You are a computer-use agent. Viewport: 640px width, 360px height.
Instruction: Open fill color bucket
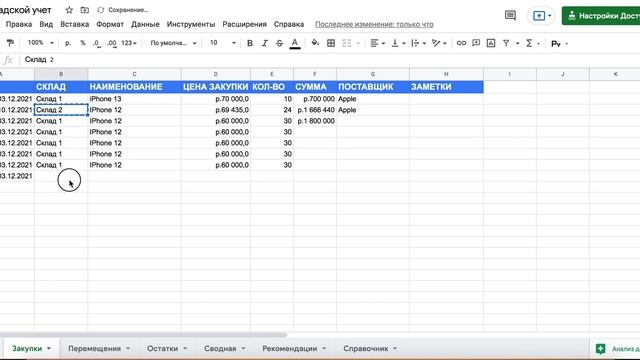[x=315, y=43]
